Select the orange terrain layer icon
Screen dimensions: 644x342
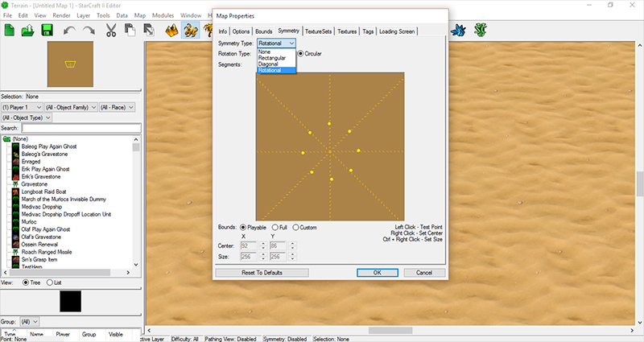(171, 31)
